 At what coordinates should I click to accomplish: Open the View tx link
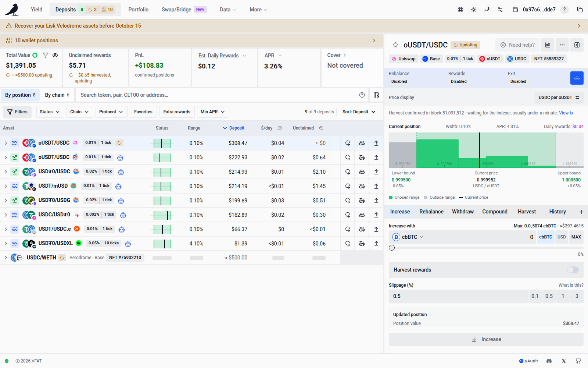566,113
